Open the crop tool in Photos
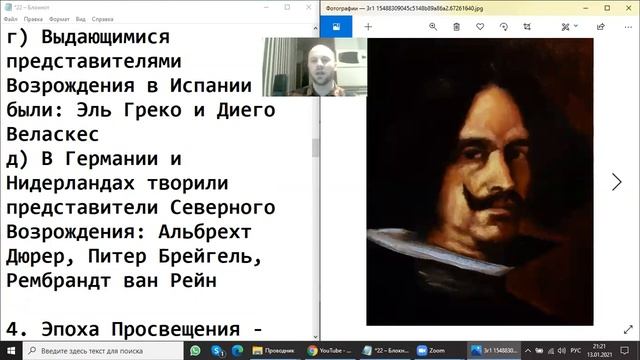This screenshot has height=360, width=640. coord(527,27)
